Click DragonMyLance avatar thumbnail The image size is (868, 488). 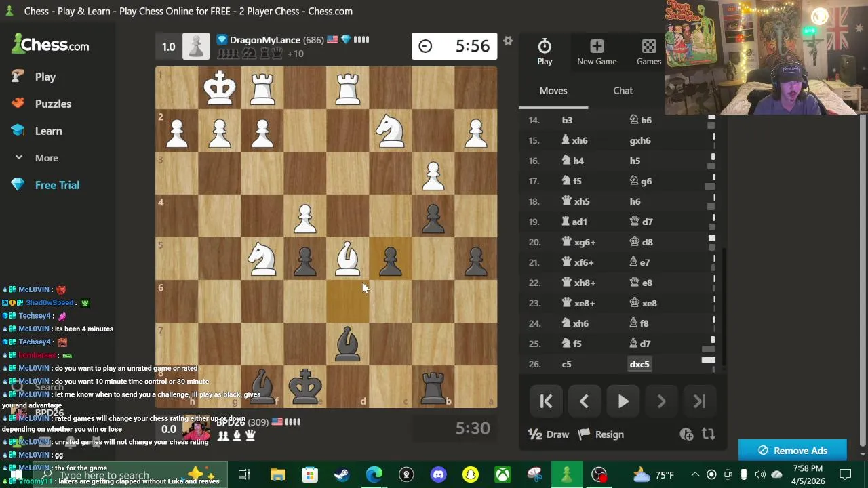(196, 46)
